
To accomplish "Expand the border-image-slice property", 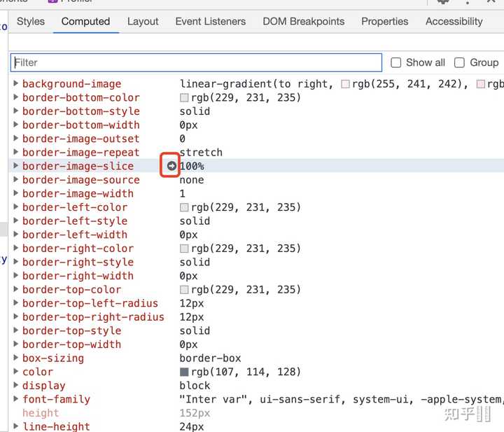I will 15,165.
